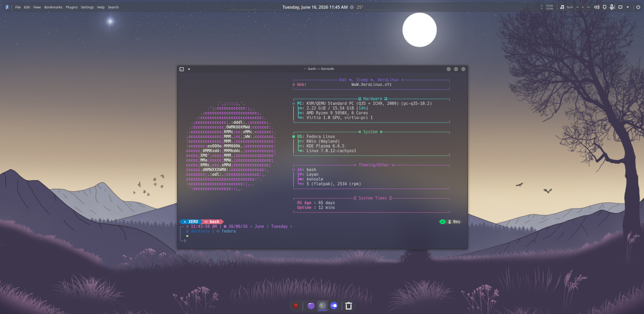This screenshot has height=314, width=644.
Task: Open the microphone tray icon
Action: pyautogui.click(x=612, y=7)
